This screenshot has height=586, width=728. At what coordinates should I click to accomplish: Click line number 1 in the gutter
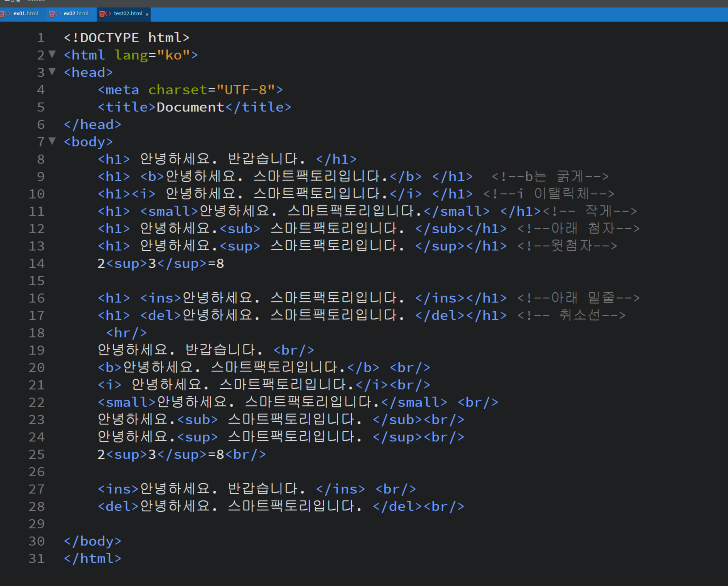(41, 37)
